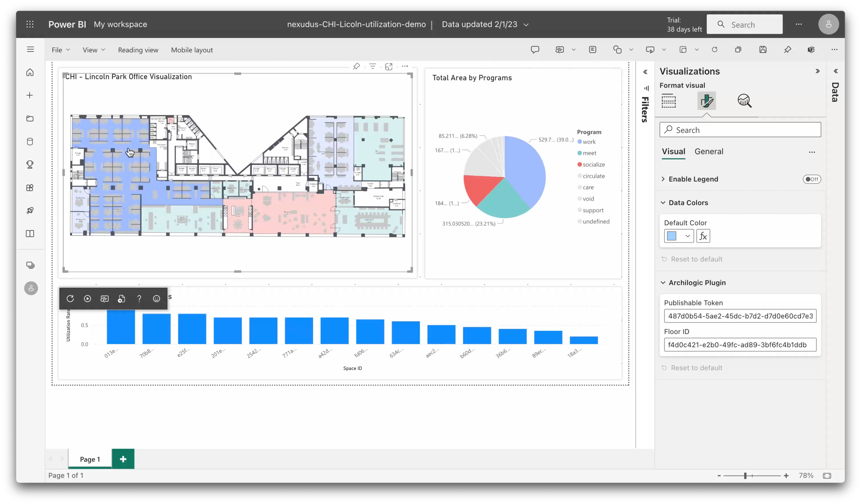Open the user account avatar
This screenshot has height=504, width=861.
click(x=828, y=24)
